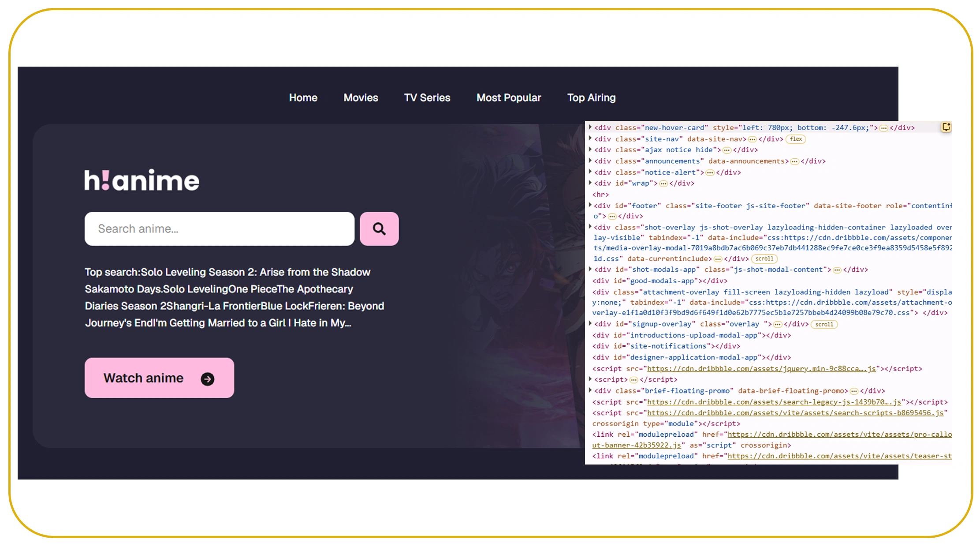Select the good-modals-app div line
980x547 pixels.
pos(660,281)
